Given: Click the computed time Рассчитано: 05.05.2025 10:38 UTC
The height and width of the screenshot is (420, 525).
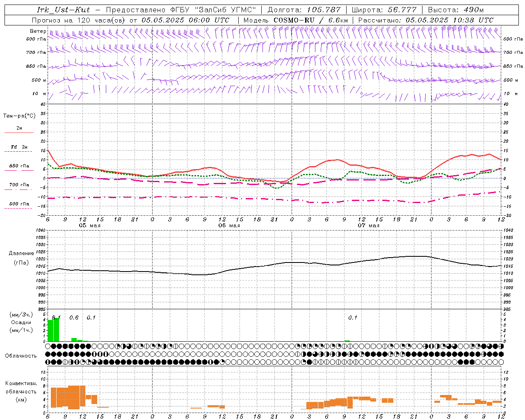Looking at the screenshot, I should pyautogui.click(x=426, y=20).
